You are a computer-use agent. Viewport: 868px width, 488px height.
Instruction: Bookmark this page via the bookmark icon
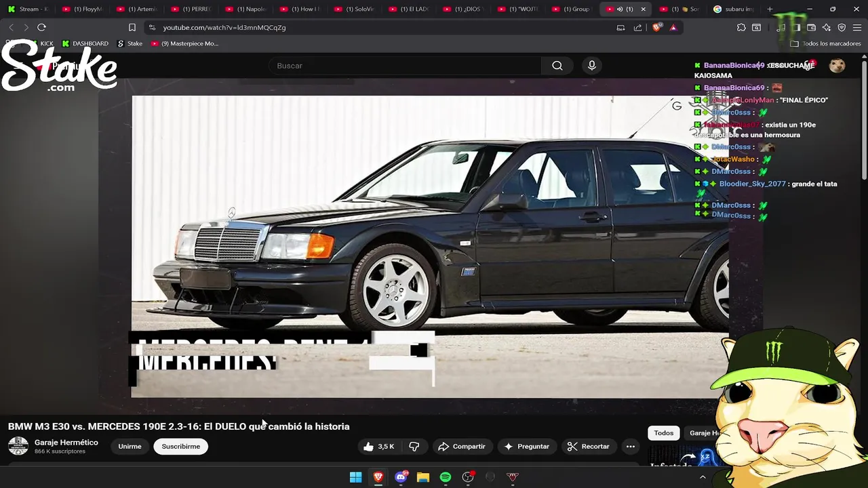132,27
